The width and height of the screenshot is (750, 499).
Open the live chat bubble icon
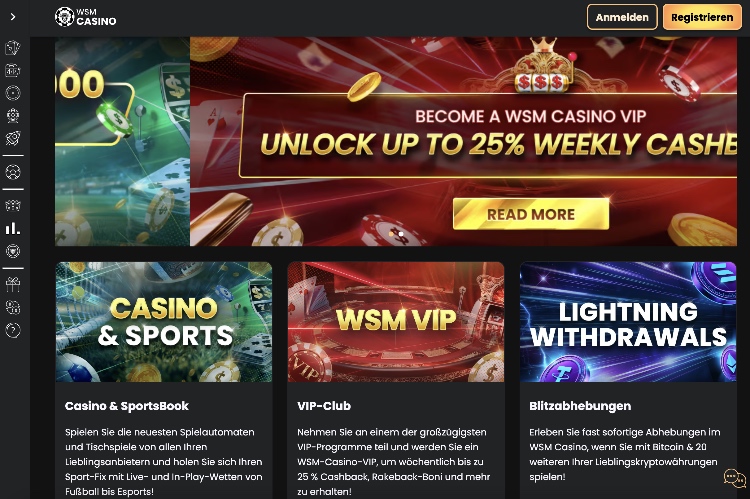coord(734,478)
